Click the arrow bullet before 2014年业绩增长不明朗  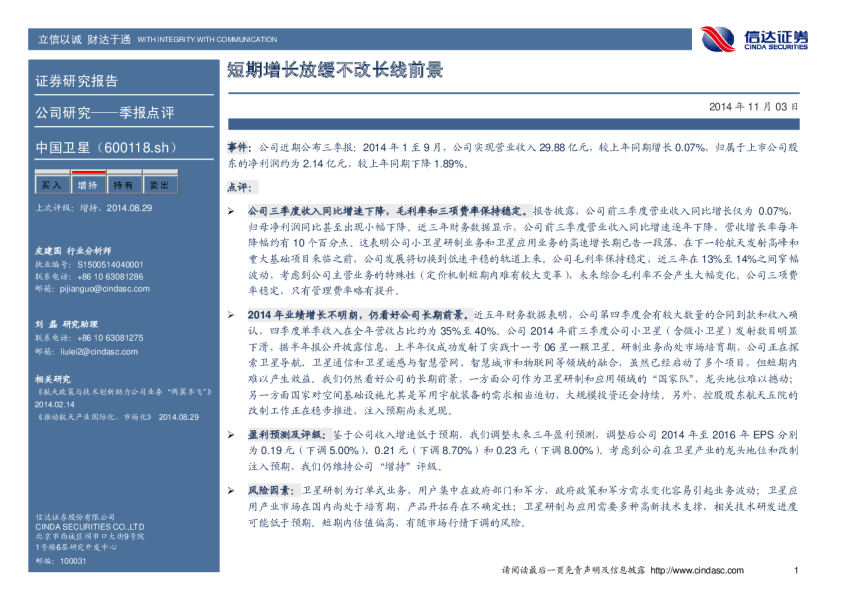point(230,315)
